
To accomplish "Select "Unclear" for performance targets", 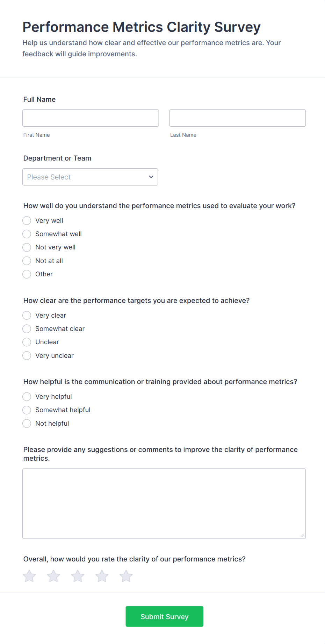I will (x=27, y=342).
